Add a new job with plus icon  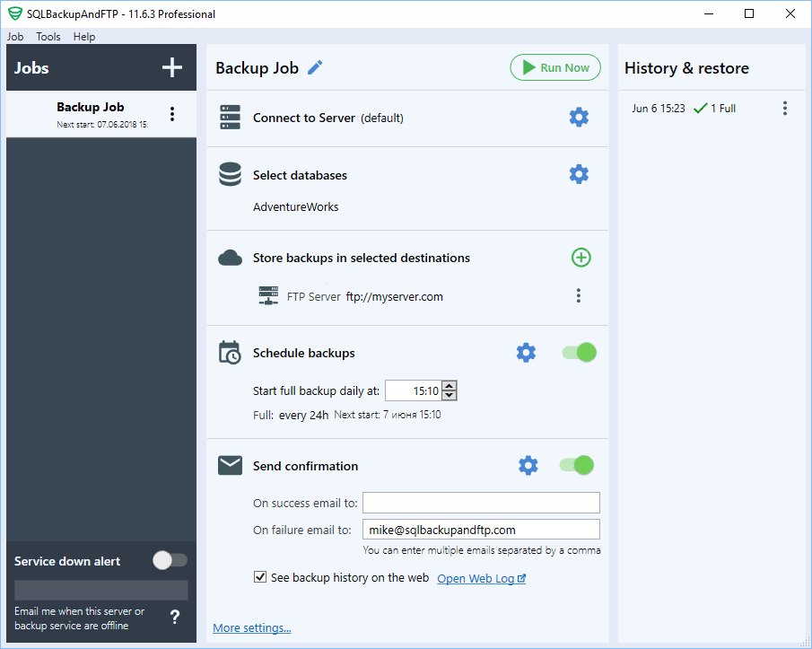click(171, 67)
